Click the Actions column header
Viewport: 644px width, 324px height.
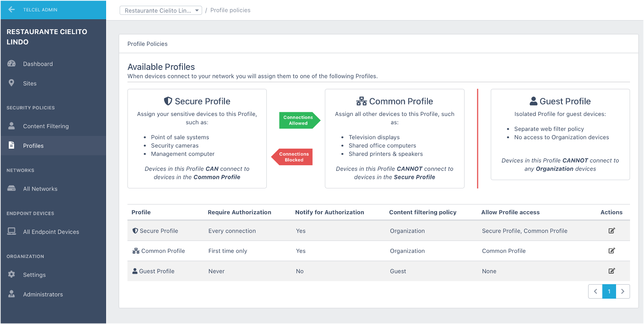pyautogui.click(x=611, y=212)
